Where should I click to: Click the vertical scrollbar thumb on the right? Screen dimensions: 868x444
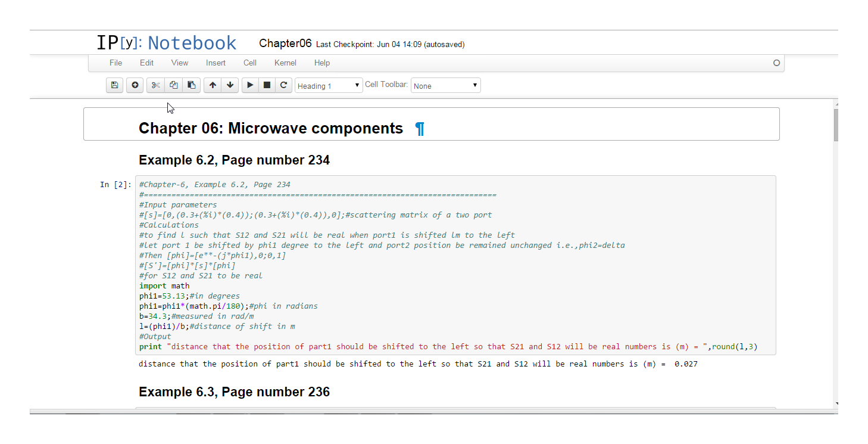click(x=836, y=124)
